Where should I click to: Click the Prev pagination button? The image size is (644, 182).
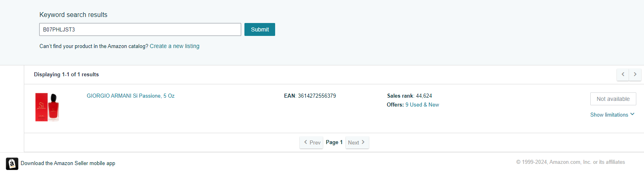311,142
